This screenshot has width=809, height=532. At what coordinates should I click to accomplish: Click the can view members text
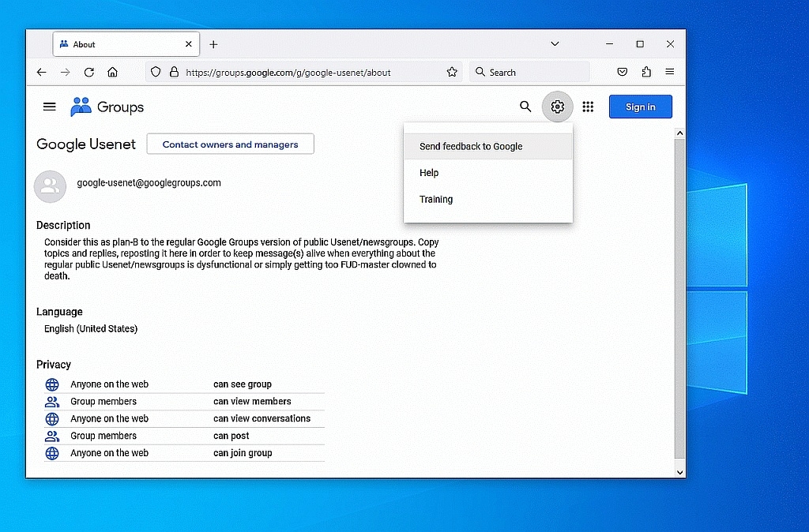tap(252, 401)
